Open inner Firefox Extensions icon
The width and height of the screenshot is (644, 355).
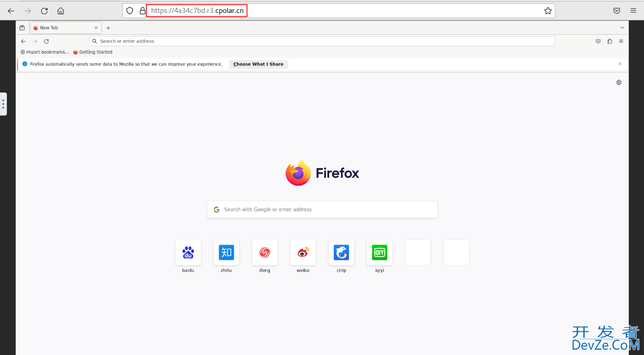coord(609,41)
